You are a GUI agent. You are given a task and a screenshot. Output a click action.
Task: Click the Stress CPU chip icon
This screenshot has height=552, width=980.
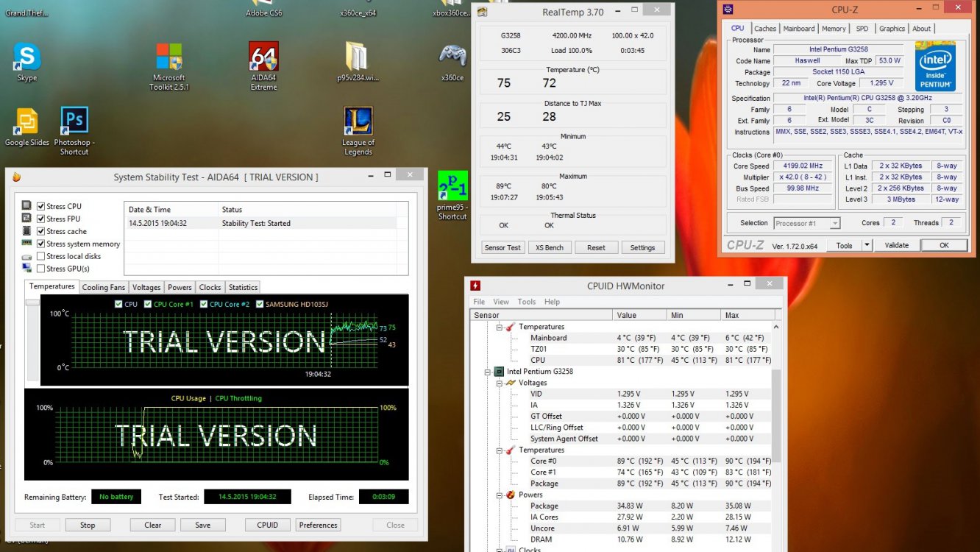click(26, 206)
